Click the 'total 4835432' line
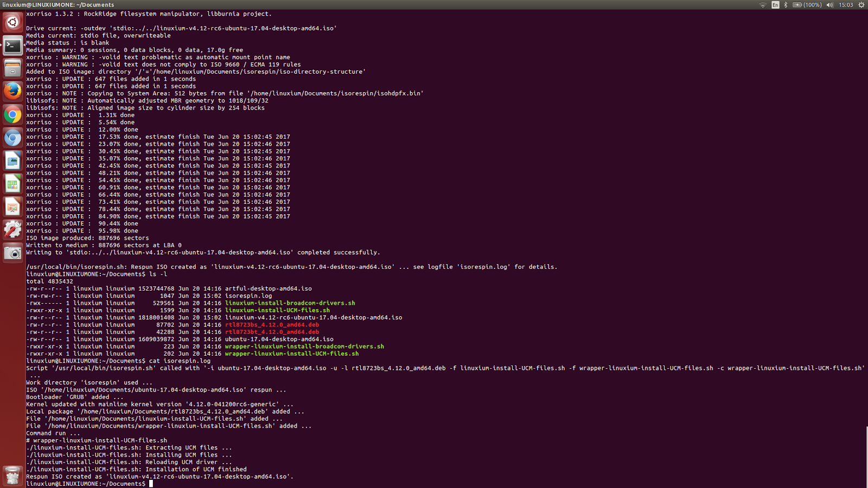The image size is (868, 488). pyautogui.click(x=49, y=281)
